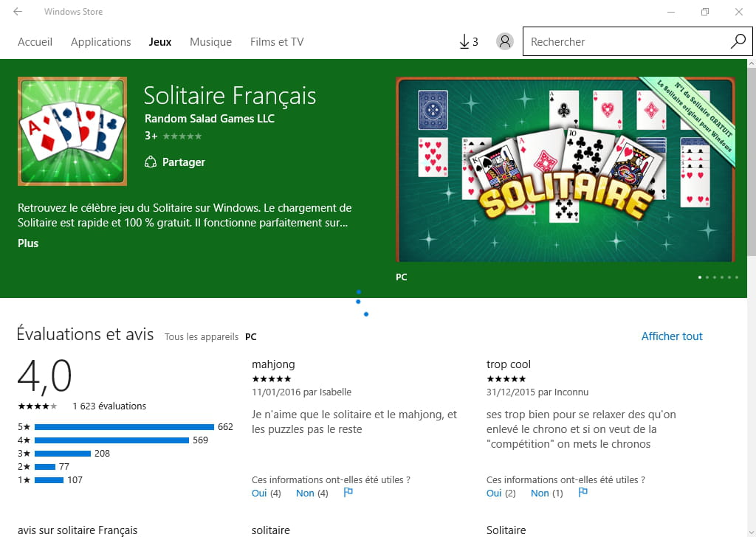Switch to the Musique tab
Image resolution: width=756 pixels, height=537 pixels.
click(x=210, y=42)
